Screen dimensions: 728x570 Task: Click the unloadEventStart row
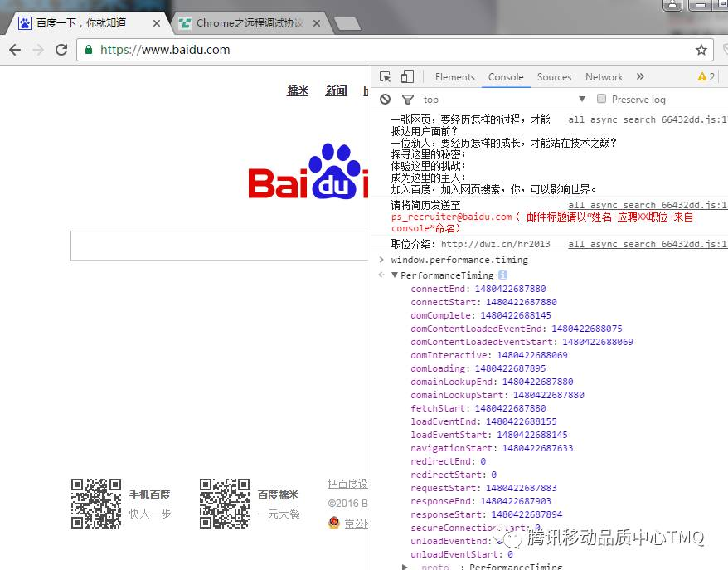click(x=462, y=554)
